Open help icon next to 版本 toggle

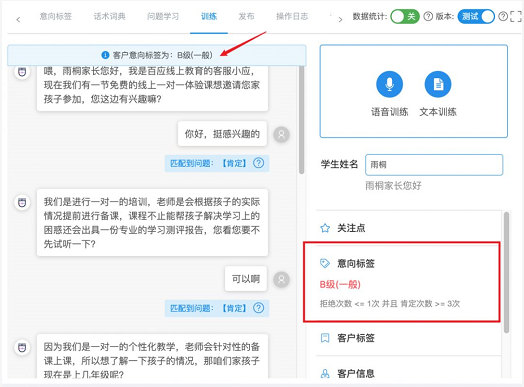(x=503, y=16)
